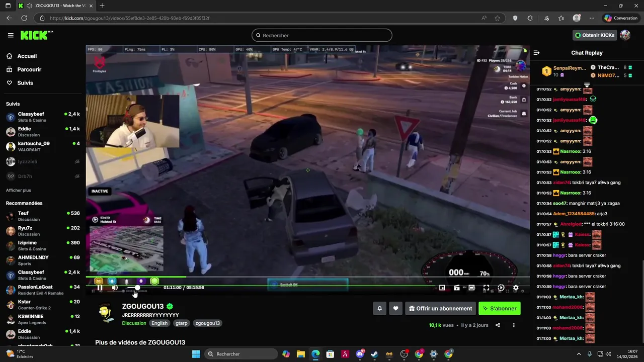This screenshot has height=362, width=644.
Task: Open the offline Drb7h channel
Action: click(x=43, y=176)
